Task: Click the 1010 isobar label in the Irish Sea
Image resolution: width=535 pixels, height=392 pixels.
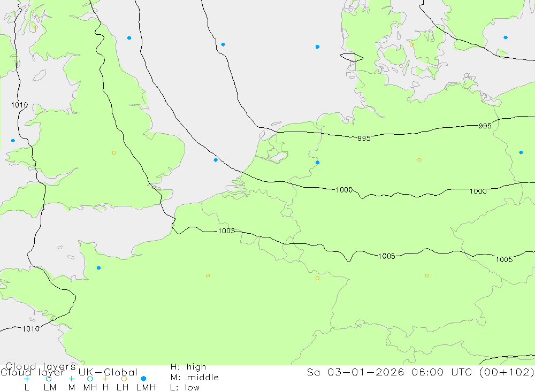Action: [x=19, y=105]
